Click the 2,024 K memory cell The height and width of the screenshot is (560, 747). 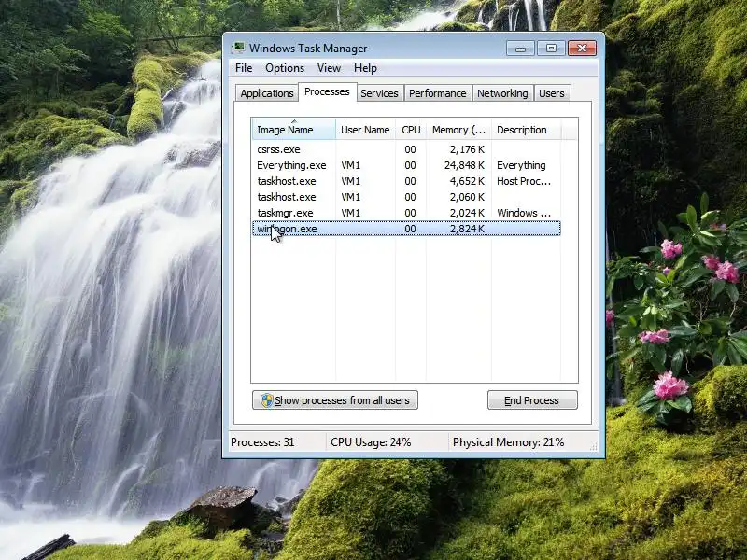click(x=467, y=213)
